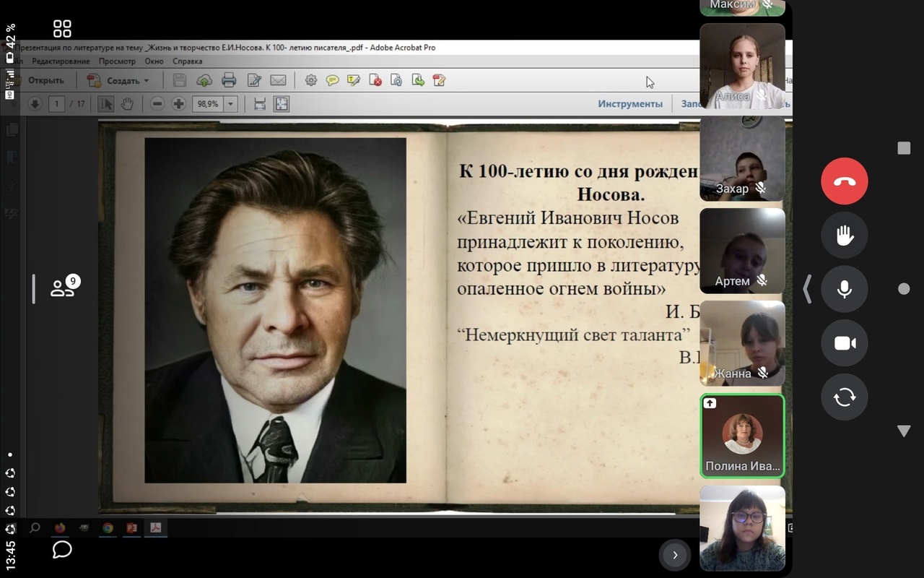Click the page number field showing 1
The width and height of the screenshot is (924, 578).
[x=56, y=104]
